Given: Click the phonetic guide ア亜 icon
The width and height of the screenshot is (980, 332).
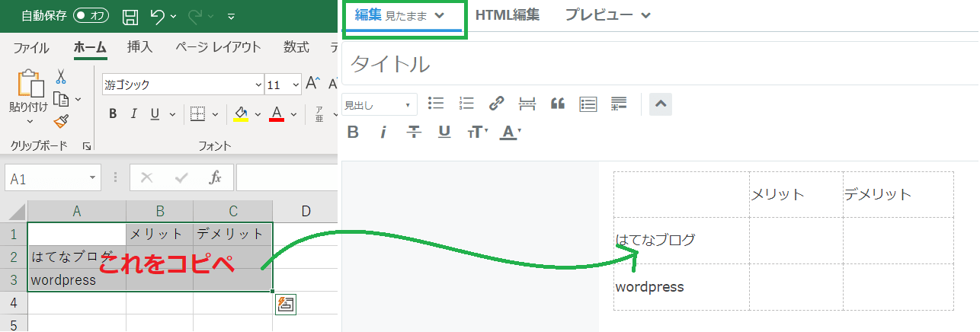Looking at the screenshot, I should [319, 115].
